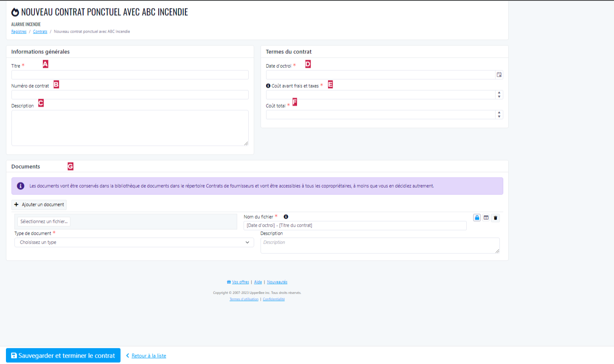Open the Date d'octroi calendar picker icon
This screenshot has width=614, height=364.
[499, 75]
